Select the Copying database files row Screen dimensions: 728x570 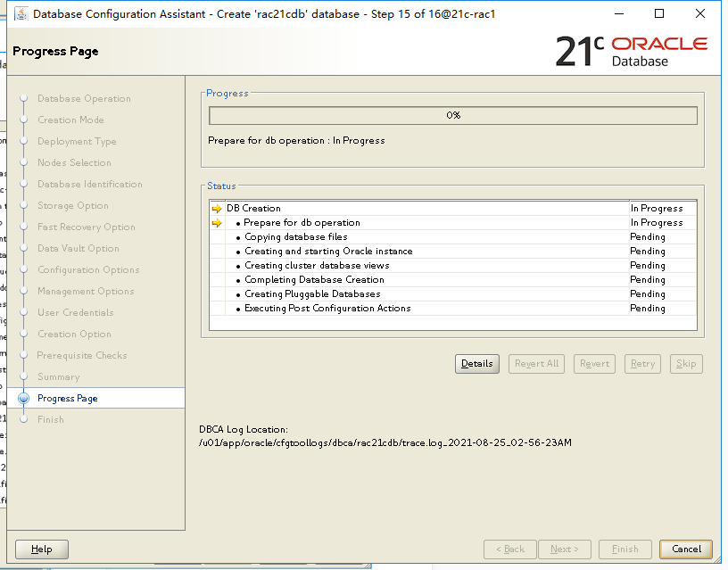[x=453, y=236]
